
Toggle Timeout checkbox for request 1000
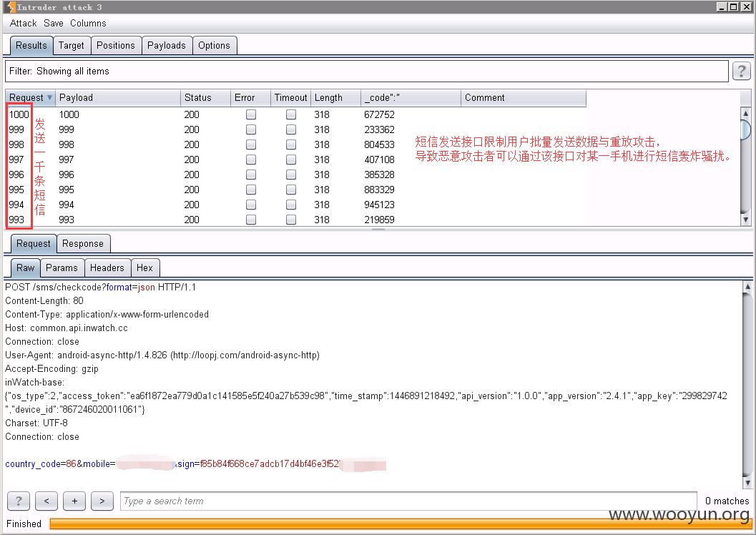(x=290, y=114)
